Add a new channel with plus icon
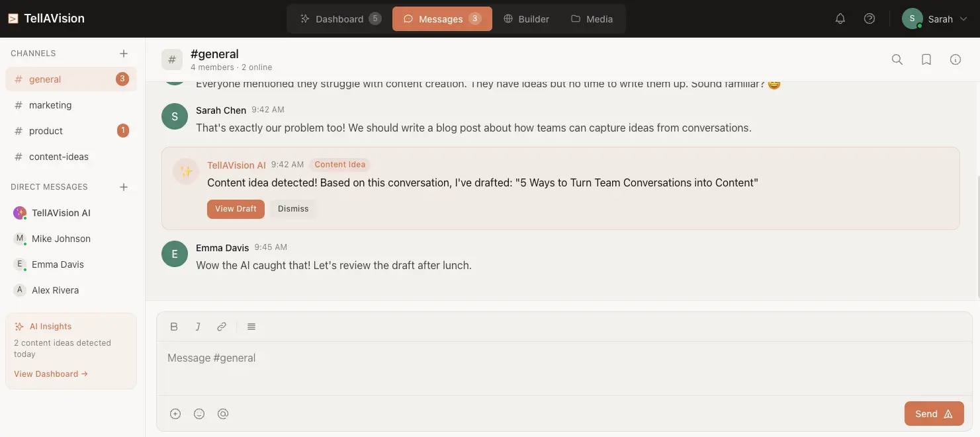The image size is (980, 437). click(124, 54)
